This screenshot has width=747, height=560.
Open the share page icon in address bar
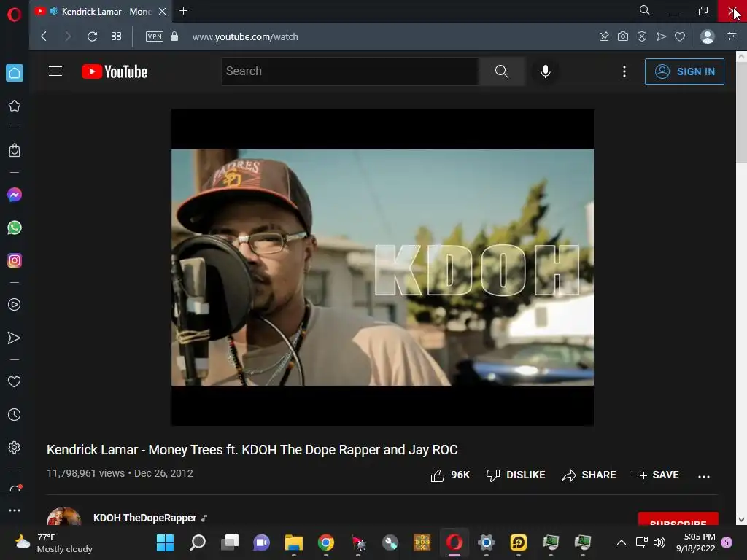tap(603, 36)
